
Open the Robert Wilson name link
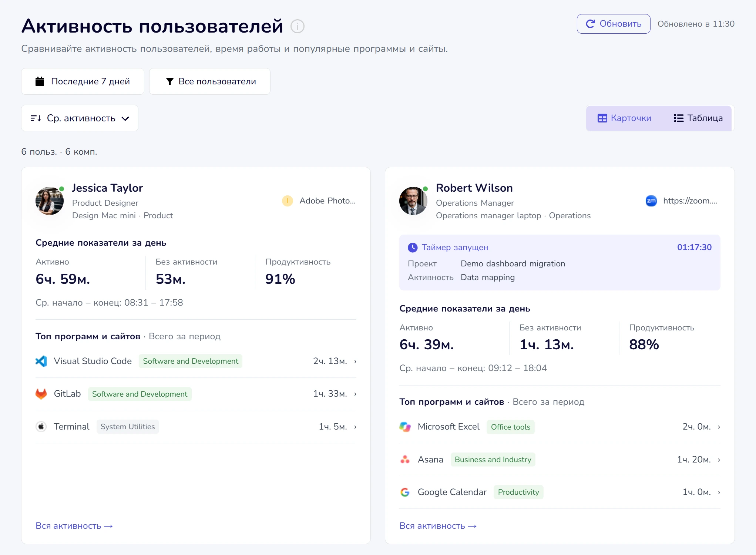(474, 188)
